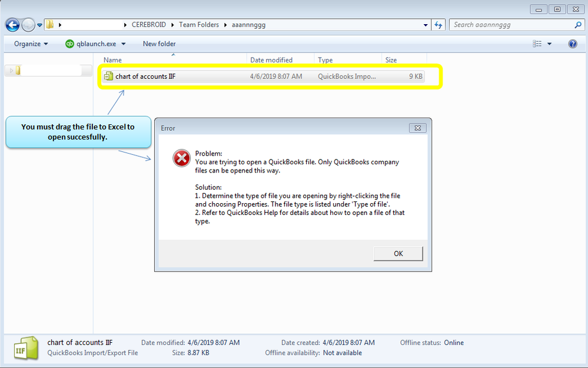
Task: Click the folder icon in the address bar
Action: click(50, 25)
